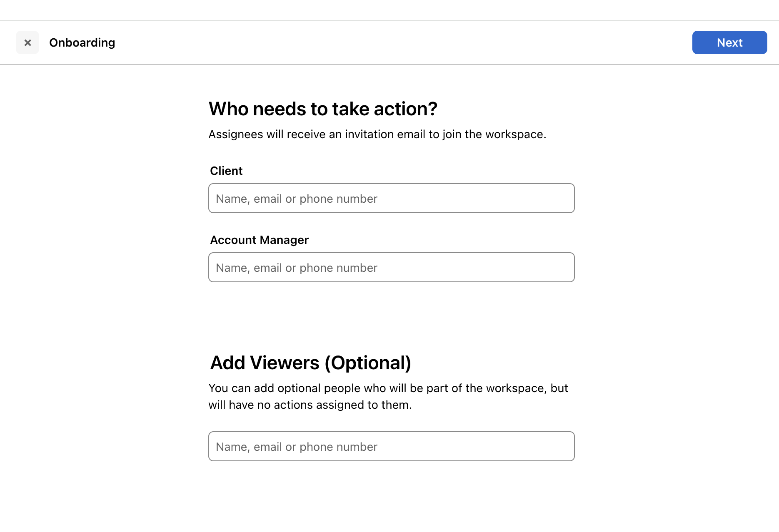Screen dimensions: 779x532
Task: Click the placeholder text in the Client box
Action: (x=296, y=199)
